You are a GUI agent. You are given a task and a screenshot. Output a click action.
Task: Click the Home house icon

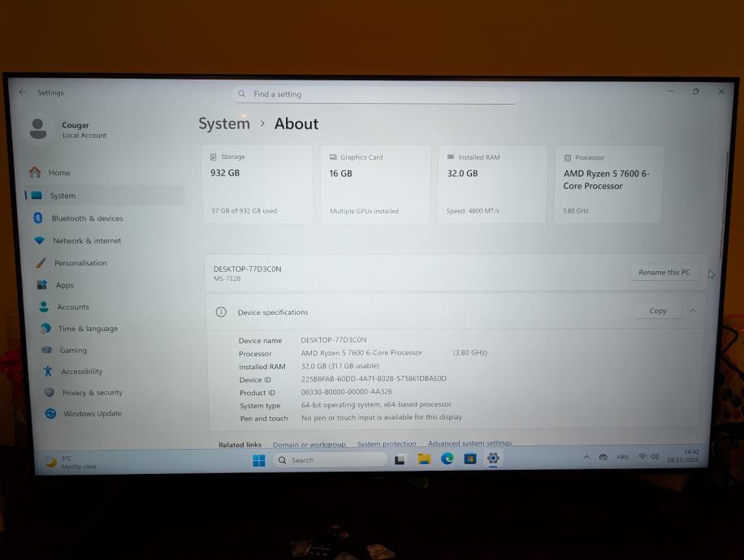[x=35, y=172]
